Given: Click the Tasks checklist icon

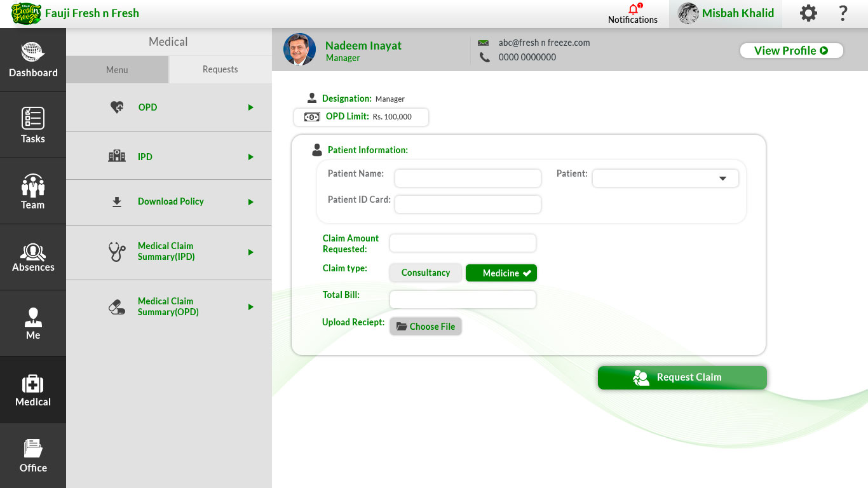Looking at the screenshot, I should [x=33, y=119].
